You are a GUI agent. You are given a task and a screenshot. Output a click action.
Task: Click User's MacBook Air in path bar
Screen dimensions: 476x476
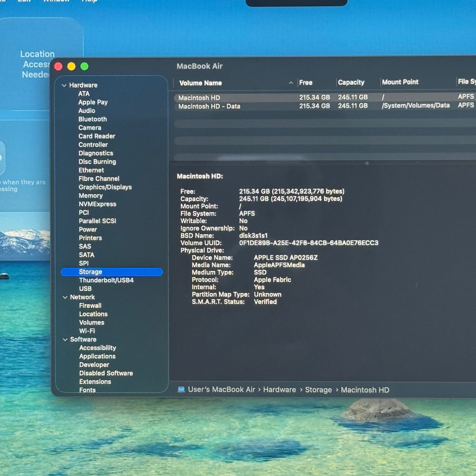(221, 389)
